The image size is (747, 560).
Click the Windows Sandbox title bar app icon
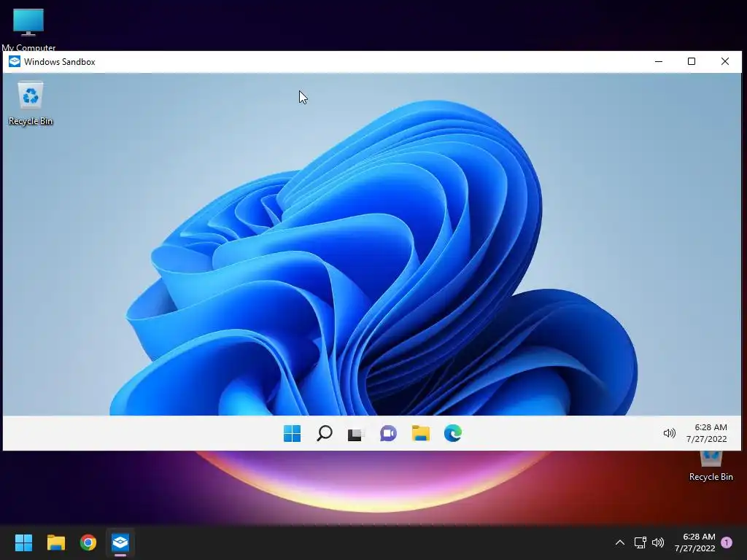pos(15,61)
